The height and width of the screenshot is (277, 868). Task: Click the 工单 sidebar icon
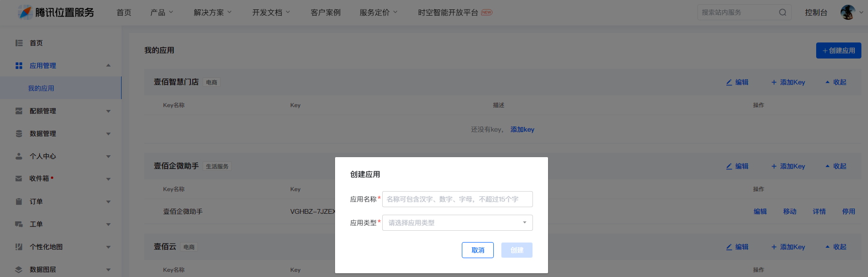tap(19, 224)
